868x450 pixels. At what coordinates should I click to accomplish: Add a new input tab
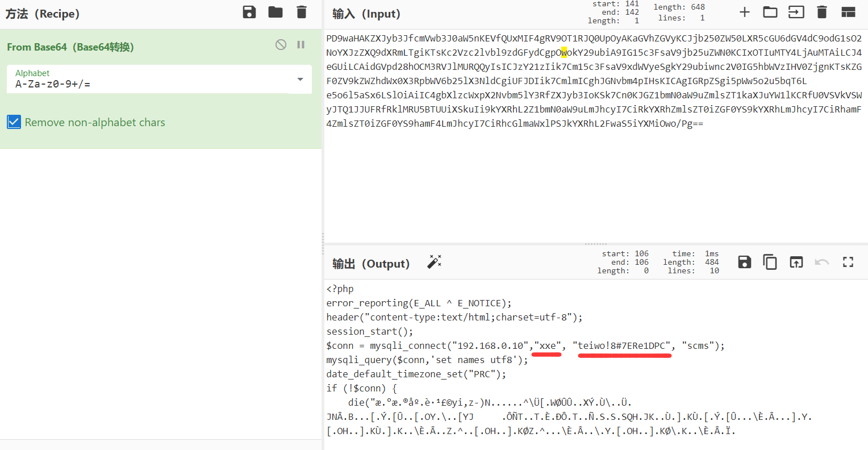(745, 12)
